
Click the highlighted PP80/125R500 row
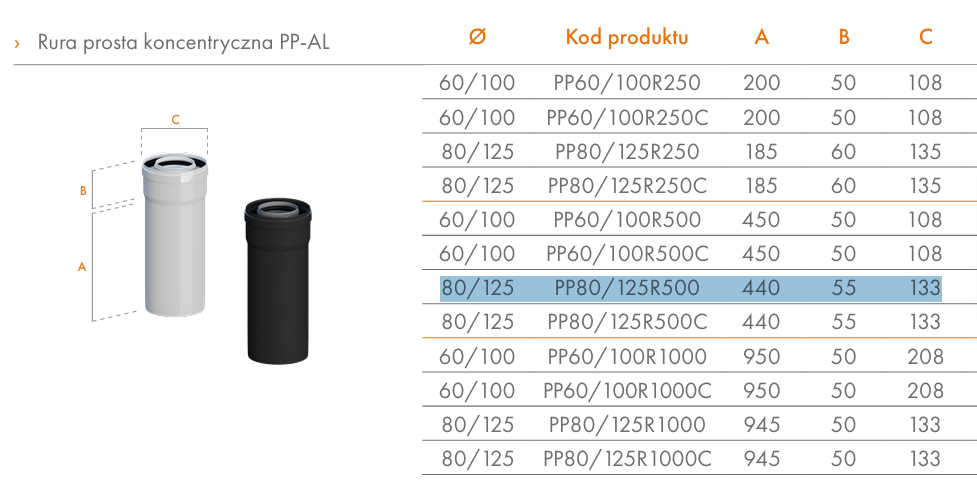(x=690, y=288)
